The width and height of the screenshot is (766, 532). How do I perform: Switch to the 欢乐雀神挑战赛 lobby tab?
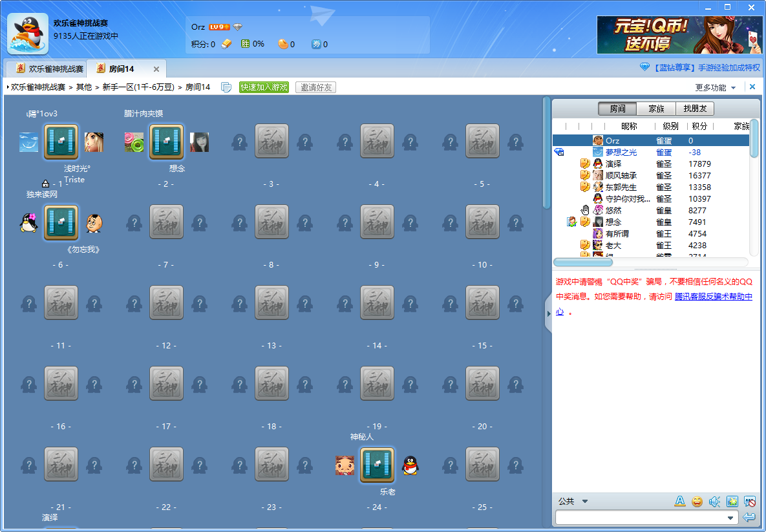[x=50, y=69]
